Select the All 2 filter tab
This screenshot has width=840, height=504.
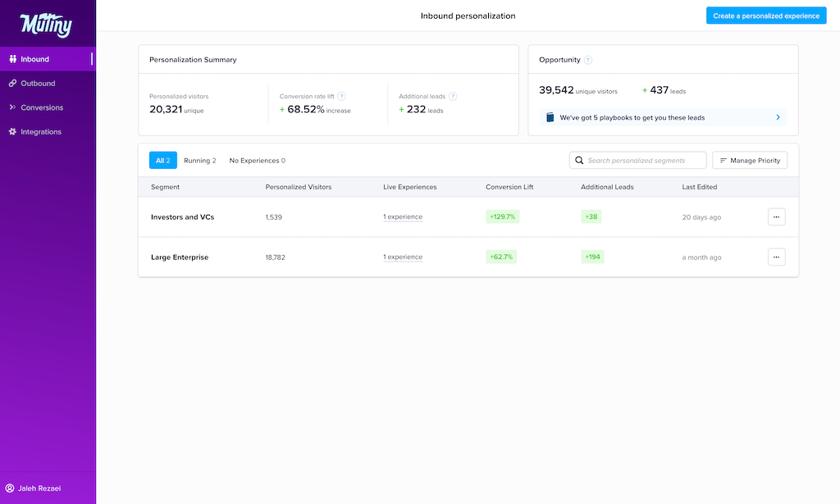[162, 161]
